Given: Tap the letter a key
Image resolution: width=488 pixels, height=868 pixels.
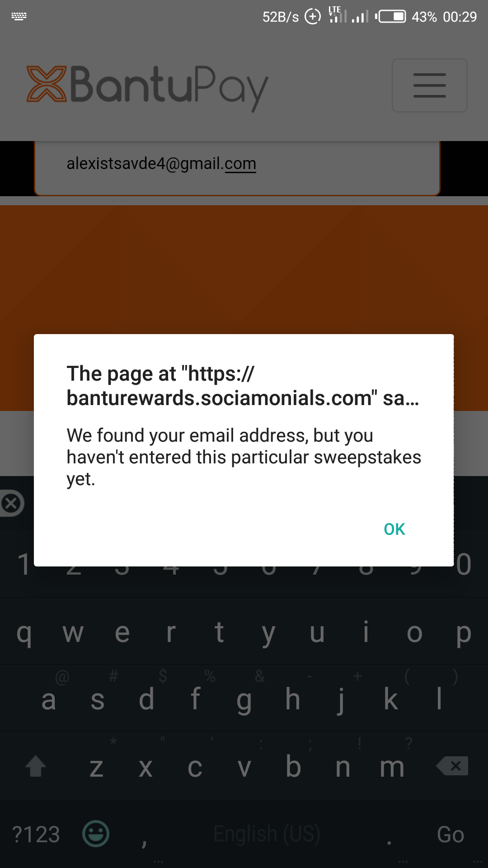Looking at the screenshot, I should (x=49, y=699).
